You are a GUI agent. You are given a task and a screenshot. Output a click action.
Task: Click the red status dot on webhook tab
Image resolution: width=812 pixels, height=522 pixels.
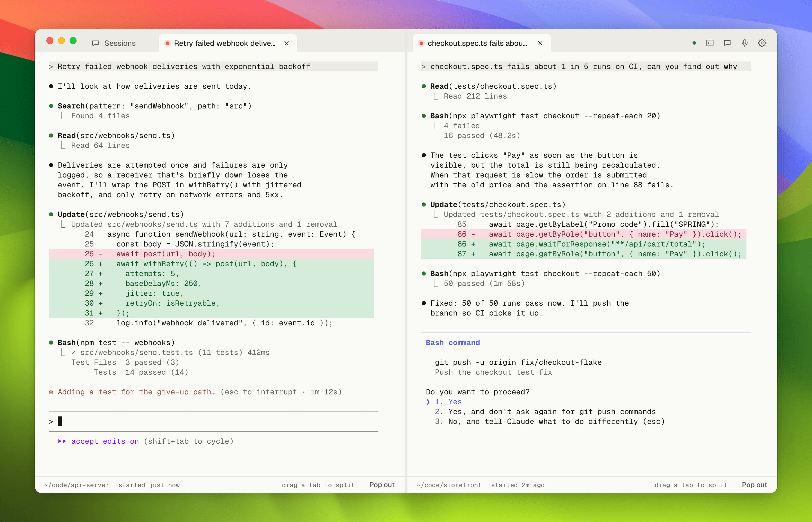(x=167, y=43)
